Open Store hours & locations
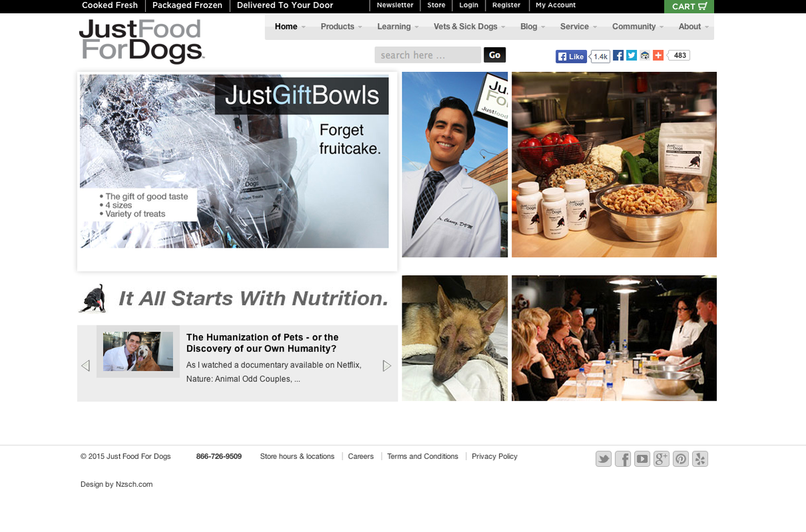This screenshot has height=532, width=806. point(297,457)
